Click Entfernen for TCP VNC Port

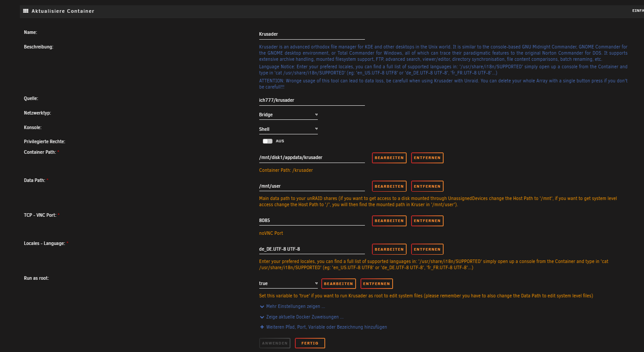coord(427,221)
